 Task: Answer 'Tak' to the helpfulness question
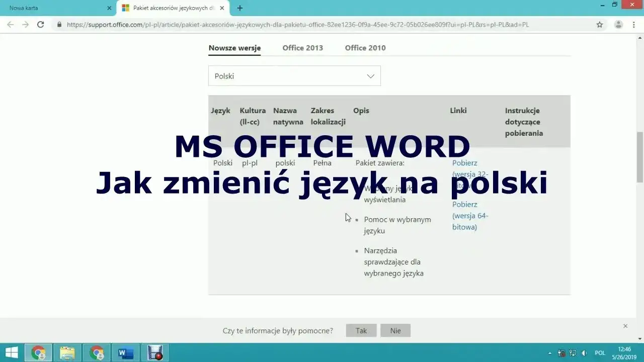tap(361, 330)
